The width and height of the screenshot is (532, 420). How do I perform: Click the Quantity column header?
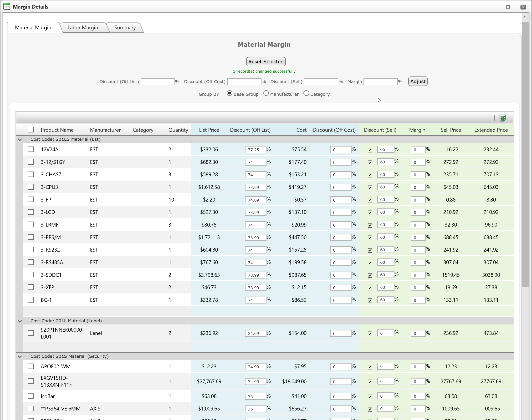point(178,130)
